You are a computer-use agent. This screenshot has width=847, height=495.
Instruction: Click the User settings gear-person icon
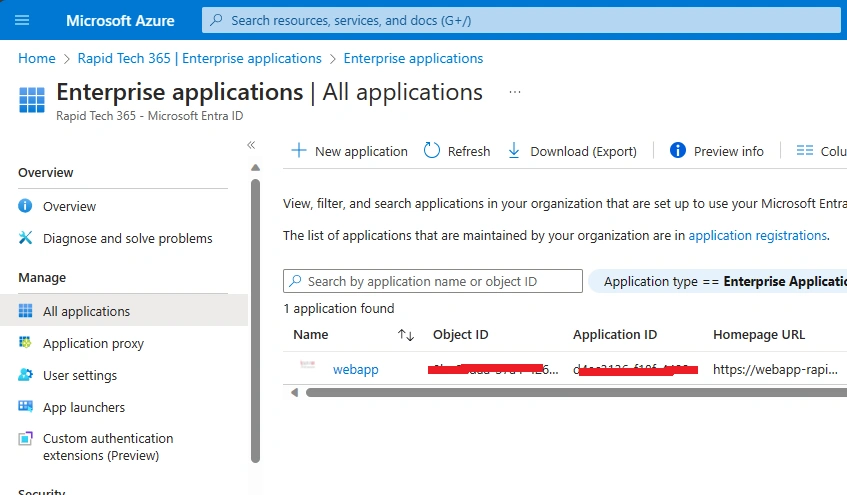[25, 374]
